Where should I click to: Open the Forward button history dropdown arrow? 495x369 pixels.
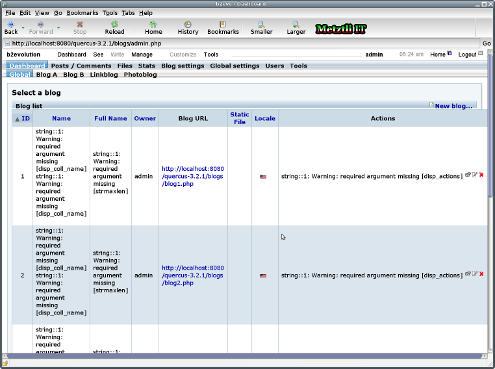point(58,28)
